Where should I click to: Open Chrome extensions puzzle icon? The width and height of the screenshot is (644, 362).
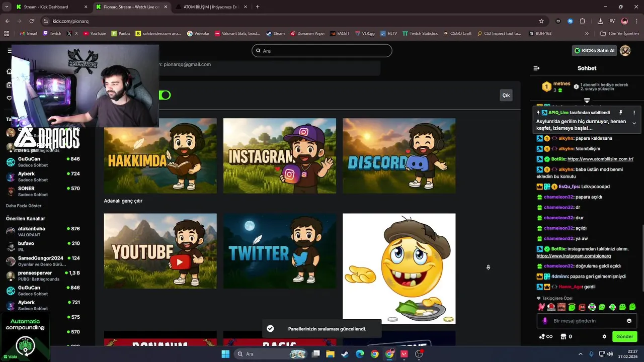(583, 21)
